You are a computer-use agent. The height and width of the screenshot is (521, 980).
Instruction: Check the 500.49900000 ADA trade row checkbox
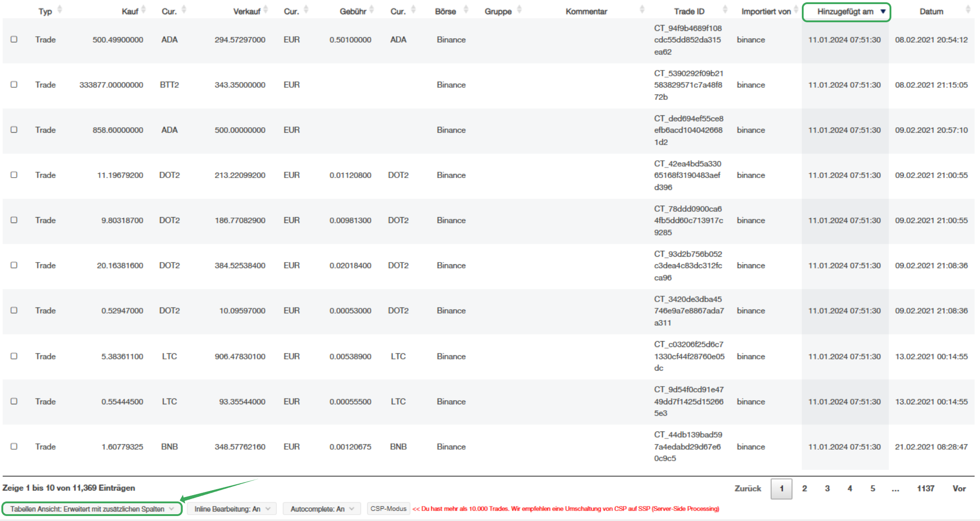[14, 40]
